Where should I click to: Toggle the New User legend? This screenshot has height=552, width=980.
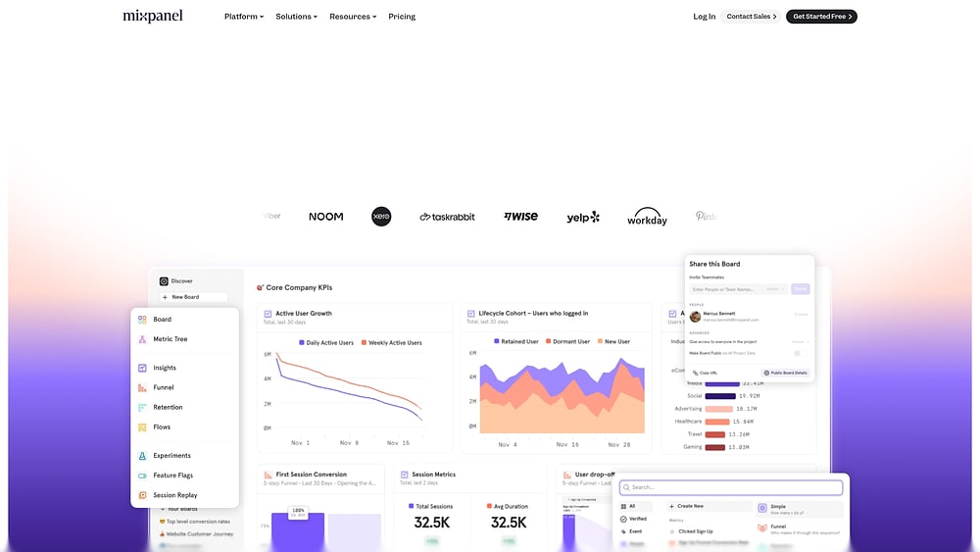tap(613, 342)
